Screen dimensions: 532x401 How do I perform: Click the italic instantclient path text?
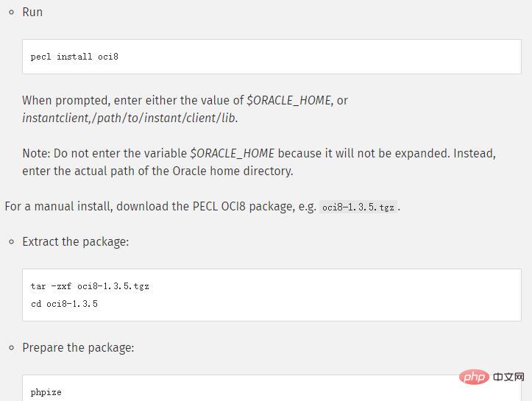tap(130, 118)
